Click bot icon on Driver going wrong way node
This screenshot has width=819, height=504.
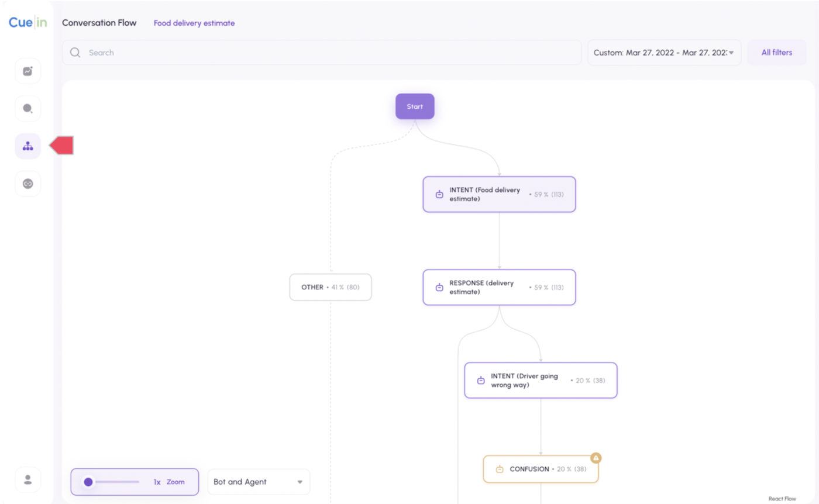click(x=481, y=380)
